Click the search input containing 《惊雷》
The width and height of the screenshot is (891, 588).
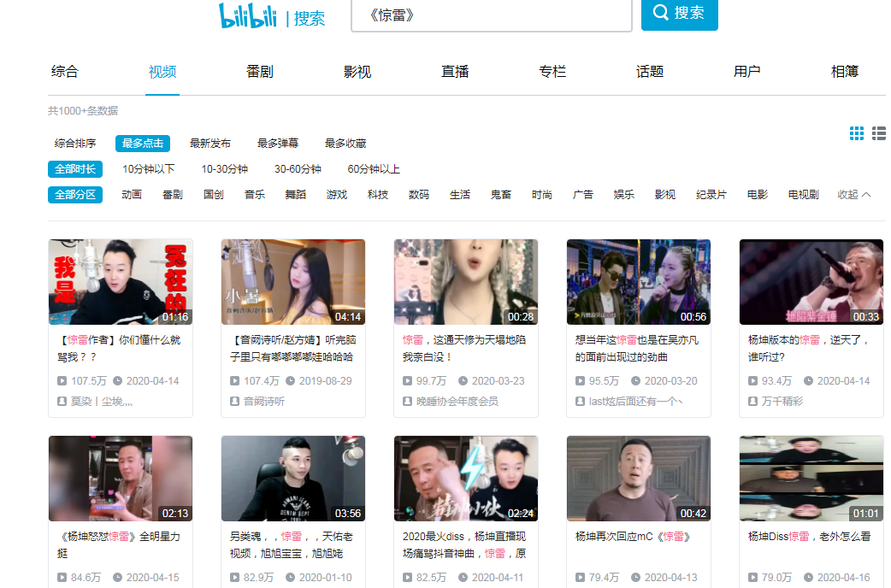pos(492,15)
